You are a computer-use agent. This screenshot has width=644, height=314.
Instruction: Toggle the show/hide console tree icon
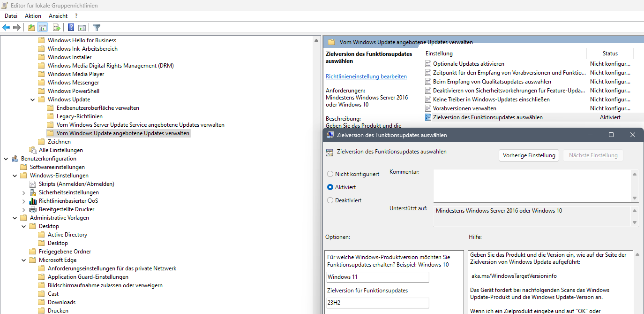coord(42,28)
